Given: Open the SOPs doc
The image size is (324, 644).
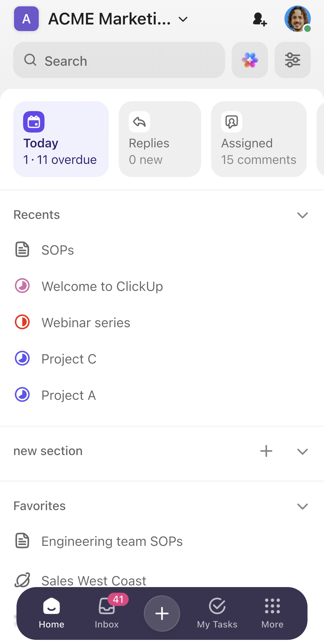Looking at the screenshot, I should [58, 250].
